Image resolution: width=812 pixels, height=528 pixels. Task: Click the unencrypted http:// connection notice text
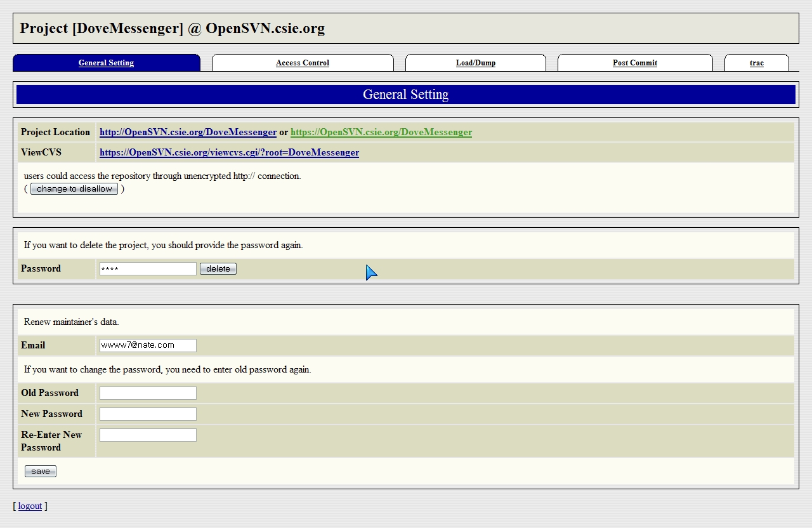(162, 176)
